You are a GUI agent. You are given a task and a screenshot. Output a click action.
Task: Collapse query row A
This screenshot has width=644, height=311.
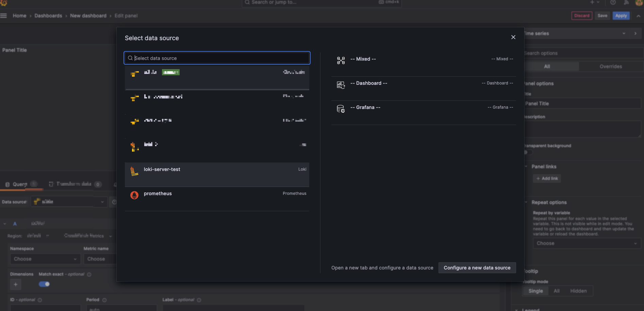[x=5, y=224]
